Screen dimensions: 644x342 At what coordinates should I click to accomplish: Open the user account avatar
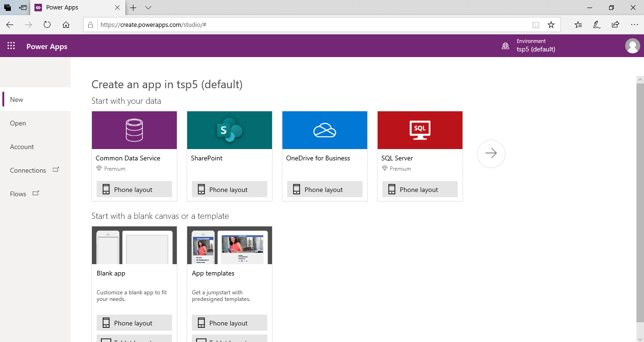[x=632, y=46]
